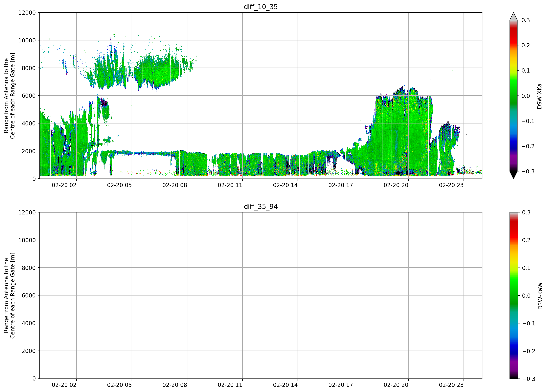
Task: Click the DSW-XKa colorbar gradient
Action: 513,96
